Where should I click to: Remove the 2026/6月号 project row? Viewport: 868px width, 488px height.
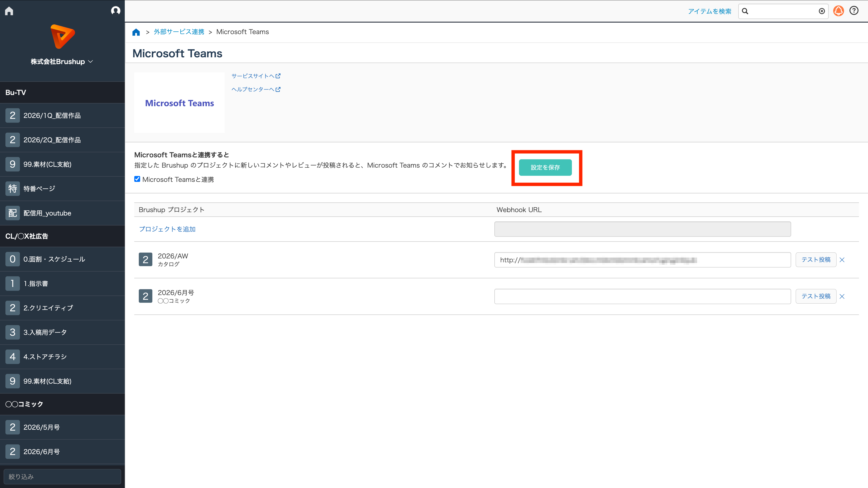pyautogui.click(x=842, y=296)
